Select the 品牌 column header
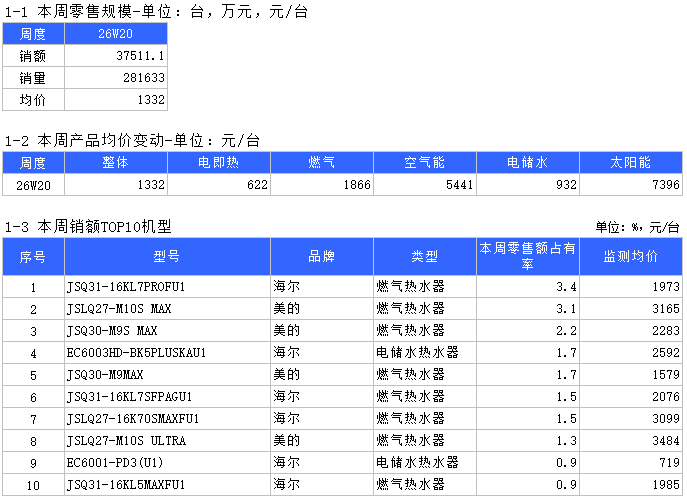Viewport: 687px width, 500px height. click(322, 257)
